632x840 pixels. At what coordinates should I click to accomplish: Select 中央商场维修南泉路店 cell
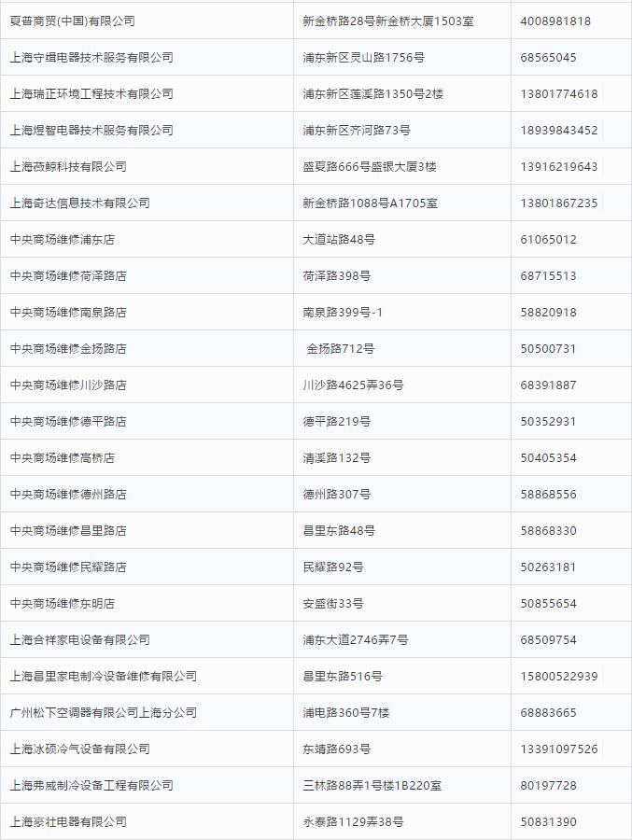(x=147, y=313)
